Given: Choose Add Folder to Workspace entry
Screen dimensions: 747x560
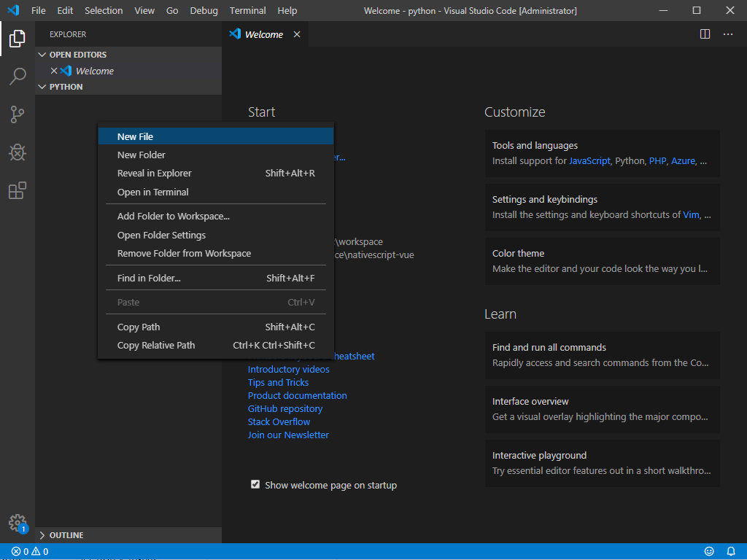Looking at the screenshot, I should click(216, 216).
